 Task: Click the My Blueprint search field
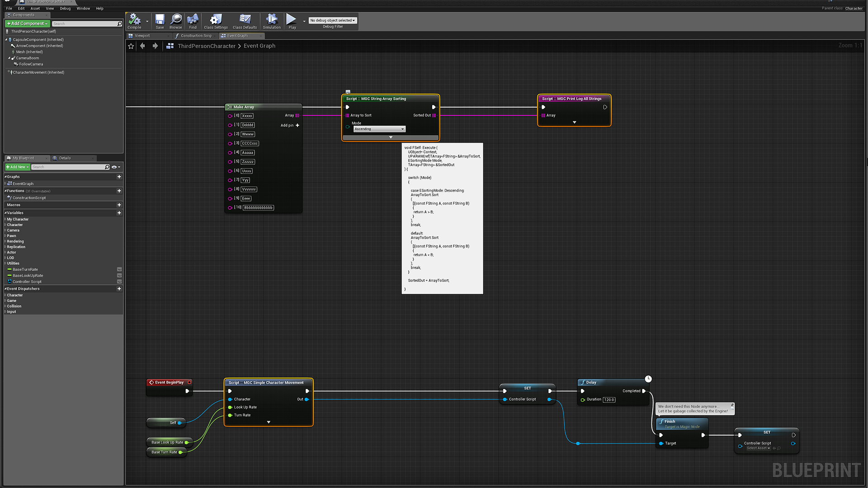click(71, 167)
